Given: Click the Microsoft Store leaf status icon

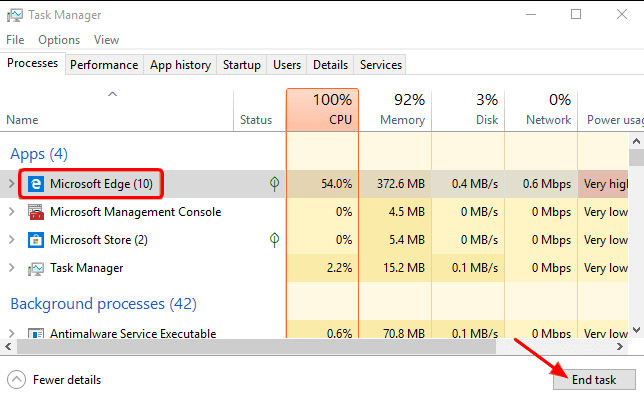Looking at the screenshot, I should [x=274, y=240].
